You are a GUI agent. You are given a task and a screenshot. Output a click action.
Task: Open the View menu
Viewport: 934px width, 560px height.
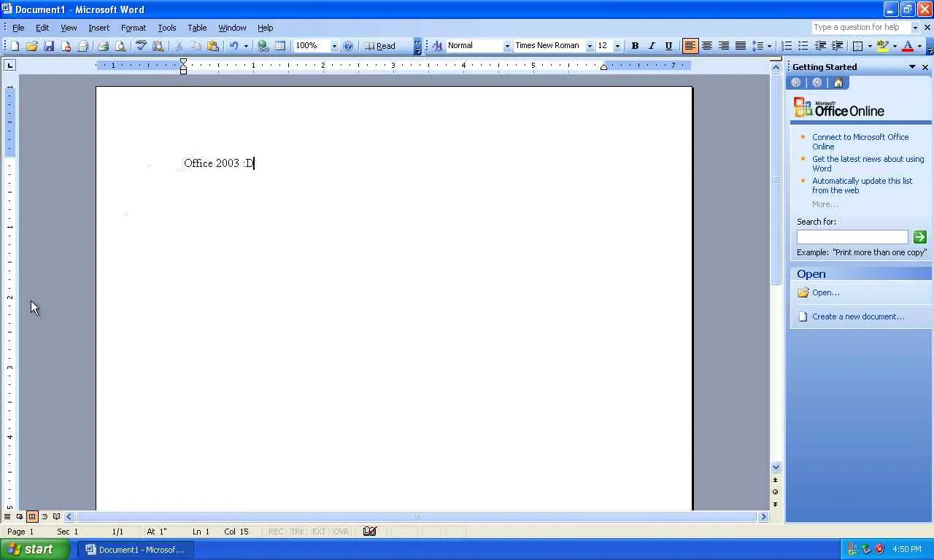click(69, 28)
